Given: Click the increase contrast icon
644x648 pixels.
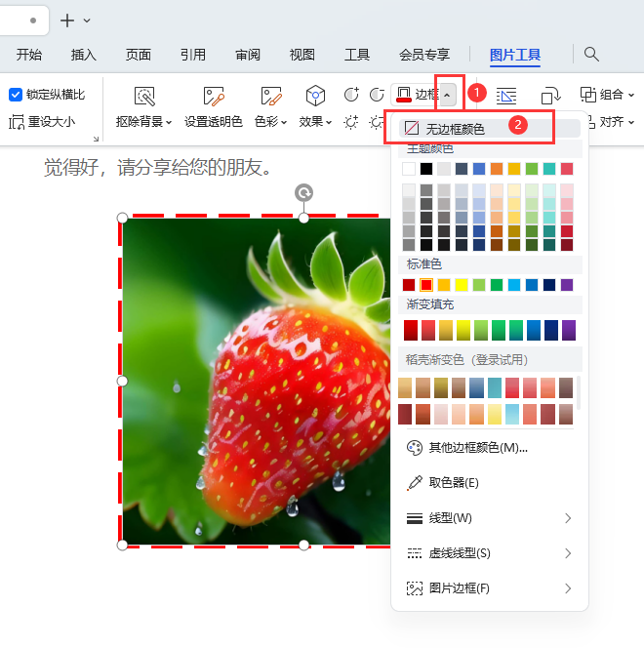Looking at the screenshot, I should point(351,95).
